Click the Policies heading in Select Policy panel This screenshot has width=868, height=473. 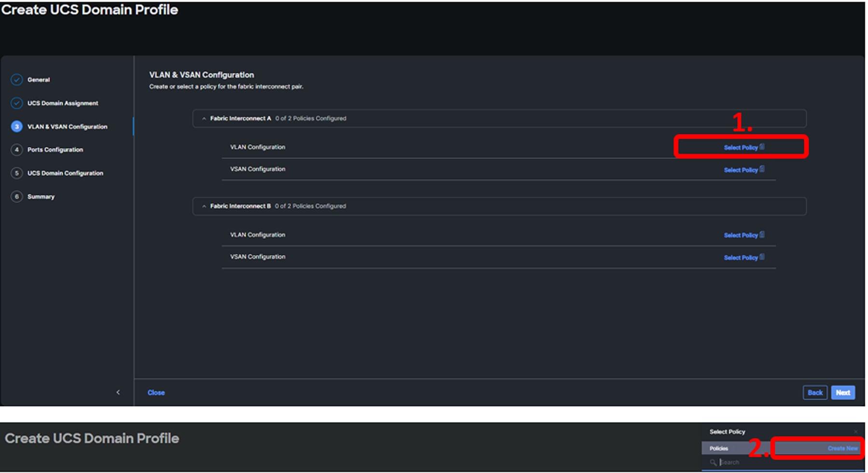pyautogui.click(x=719, y=448)
